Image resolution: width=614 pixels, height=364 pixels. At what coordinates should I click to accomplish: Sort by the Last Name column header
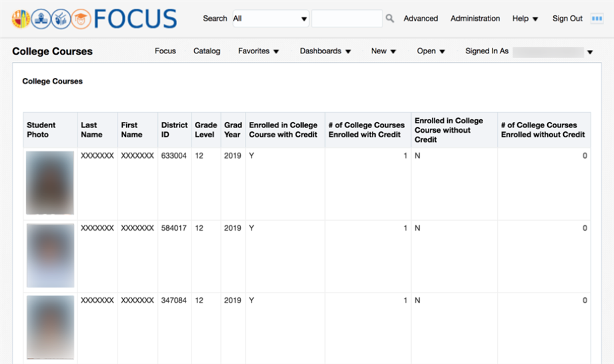97,130
